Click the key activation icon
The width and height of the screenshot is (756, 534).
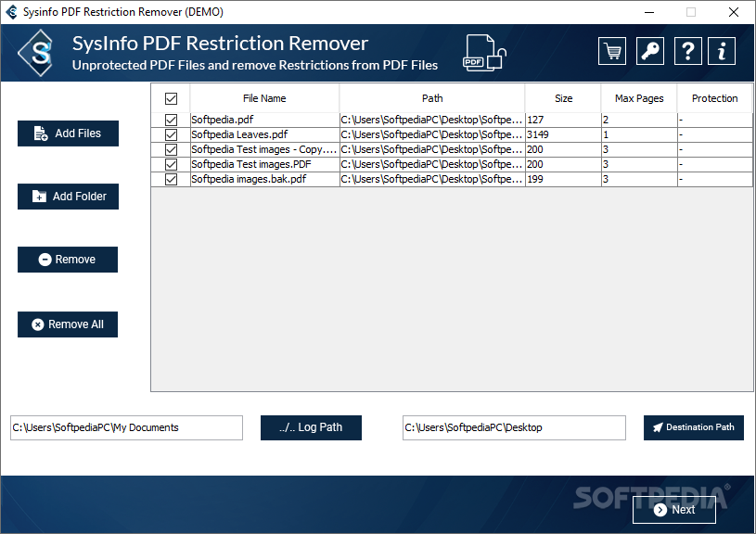[650, 51]
